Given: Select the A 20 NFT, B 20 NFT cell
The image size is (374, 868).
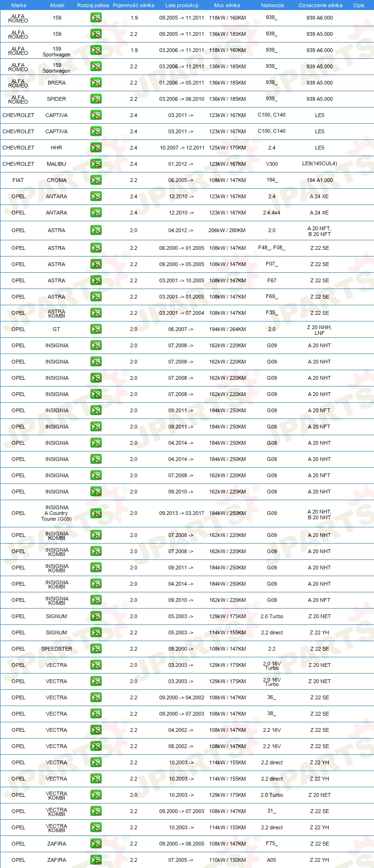Looking at the screenshot, I should coord(319,231).
